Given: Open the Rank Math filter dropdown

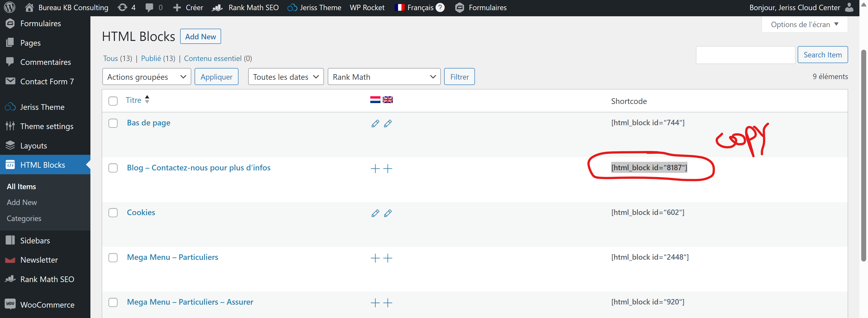Looking at the screenshot, I should pos(384,77).
